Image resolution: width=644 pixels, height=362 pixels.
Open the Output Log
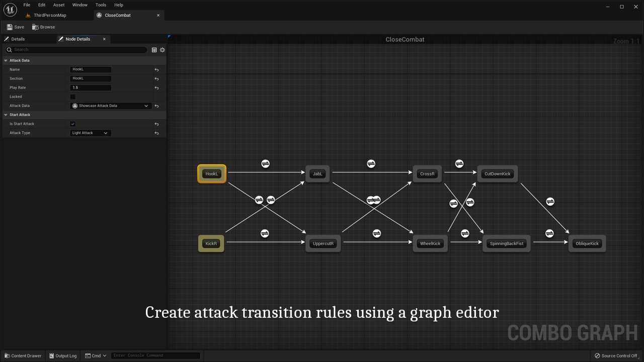63,356
